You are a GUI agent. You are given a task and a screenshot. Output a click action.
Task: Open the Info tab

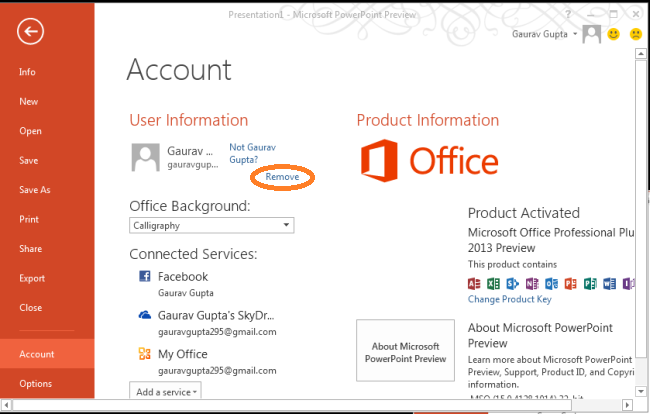tap(27, 72)
